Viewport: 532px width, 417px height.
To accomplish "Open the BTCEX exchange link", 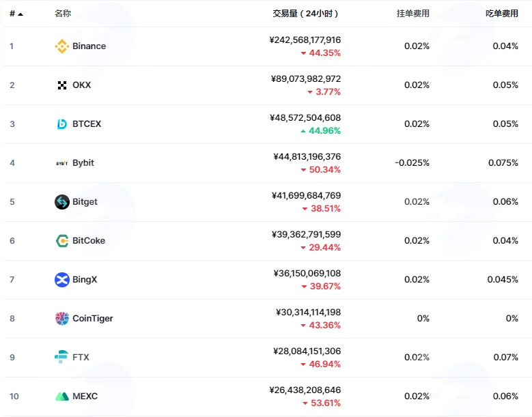I will [87, 124].
